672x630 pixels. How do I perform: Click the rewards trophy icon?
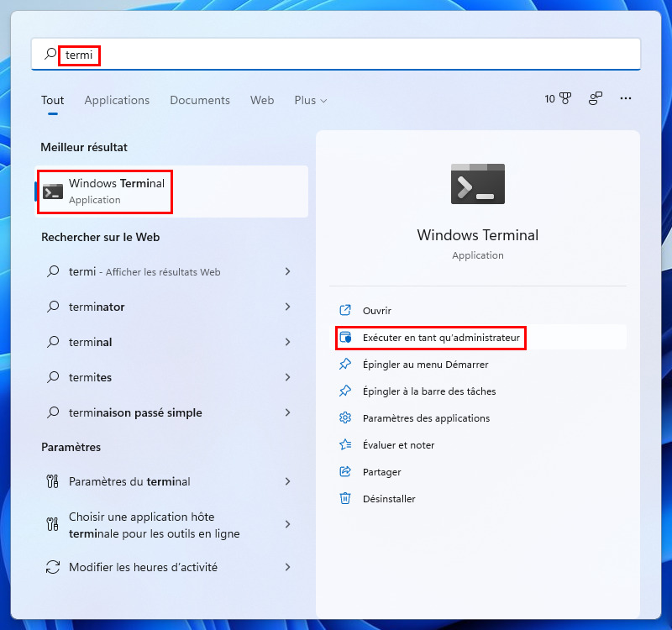(x=565, y=99)
